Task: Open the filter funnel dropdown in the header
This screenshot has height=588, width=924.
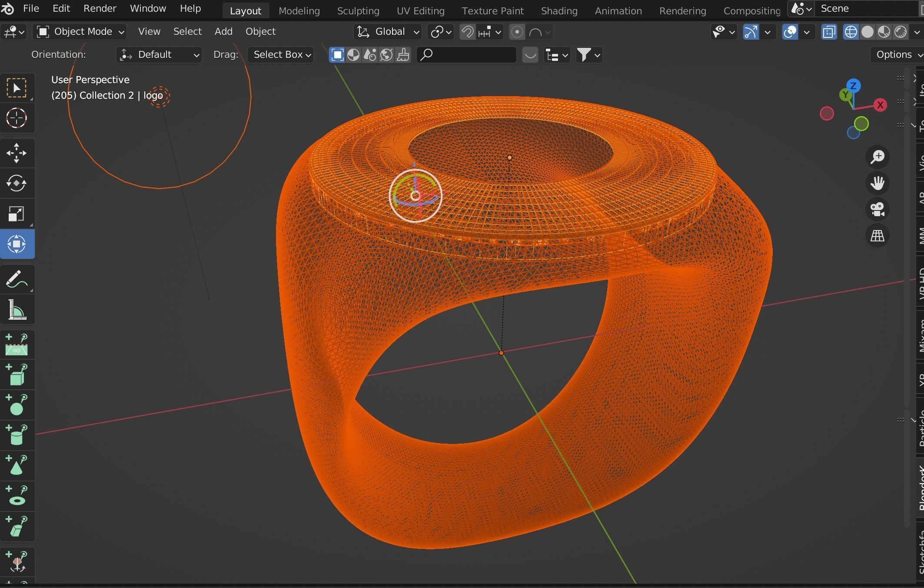Action: point(588,55)
